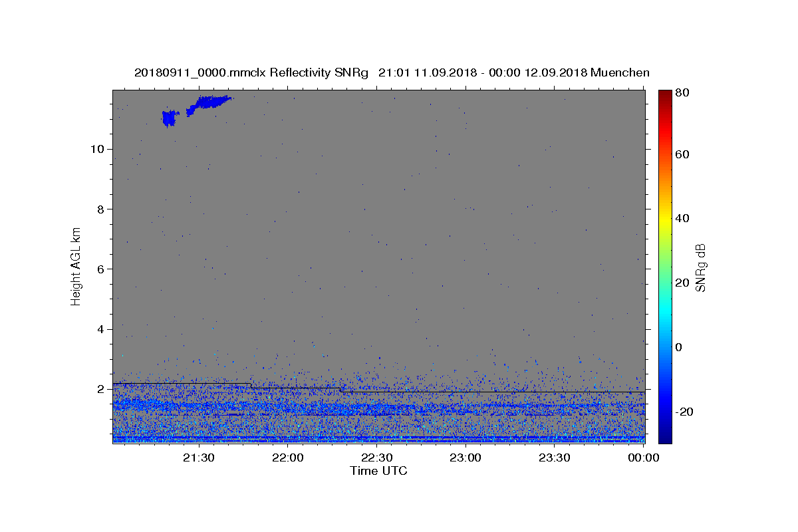Viewport: 798px width, 532px height.
Task: Click the colorbar value -20
Action: 686,412
